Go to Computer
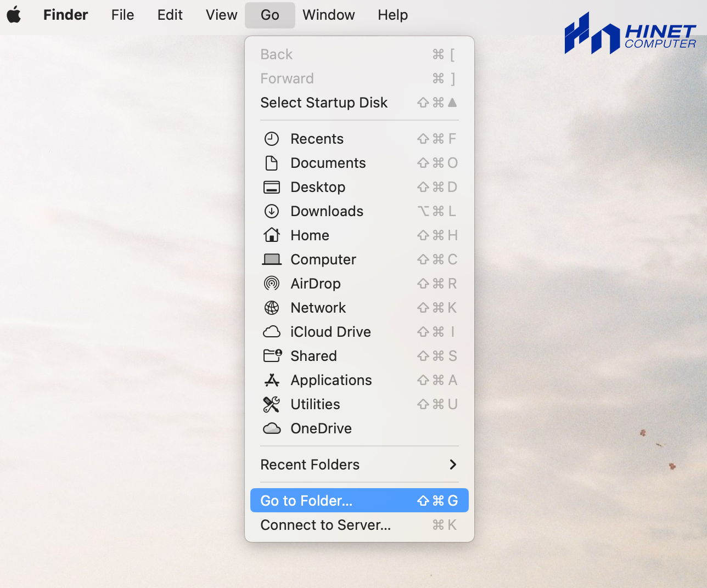 pos(360,259)
